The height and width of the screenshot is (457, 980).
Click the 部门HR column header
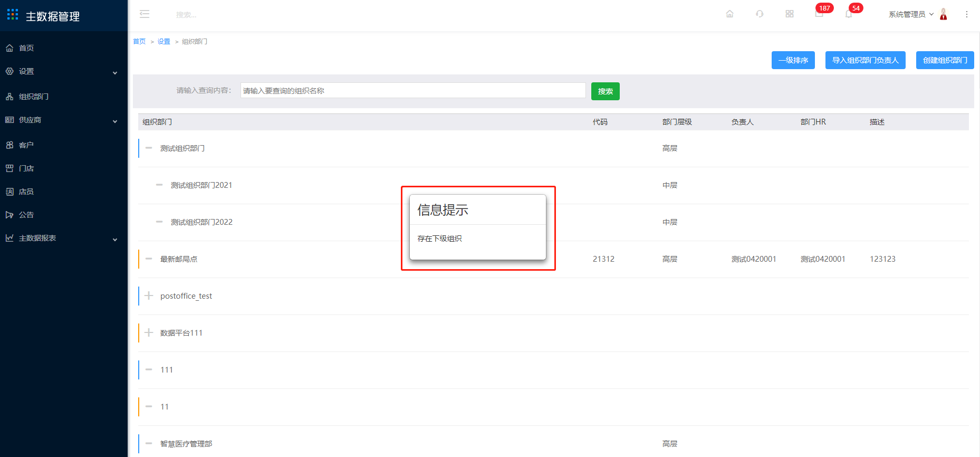tap(813, 122)
